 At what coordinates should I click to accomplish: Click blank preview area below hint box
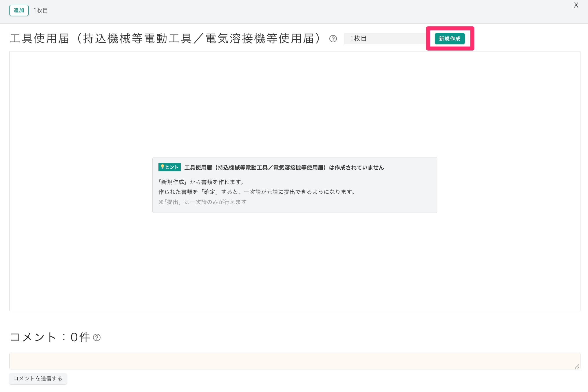pos(295,261)
